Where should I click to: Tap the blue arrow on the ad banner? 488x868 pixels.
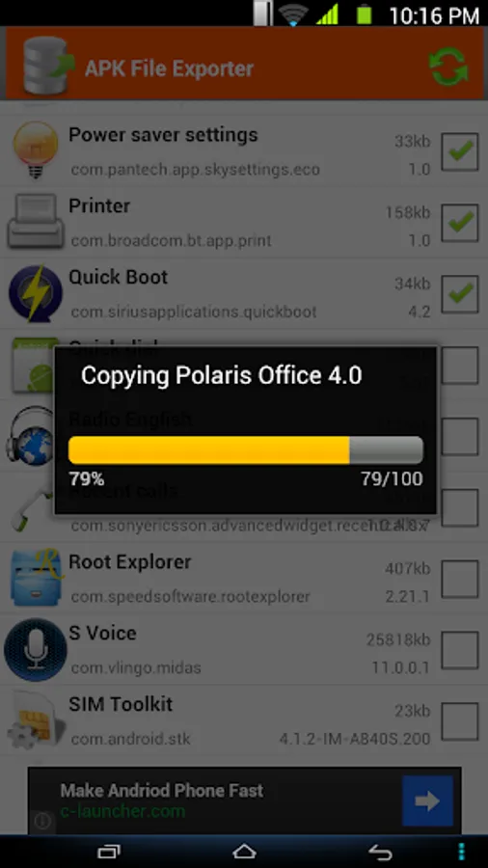427,800
